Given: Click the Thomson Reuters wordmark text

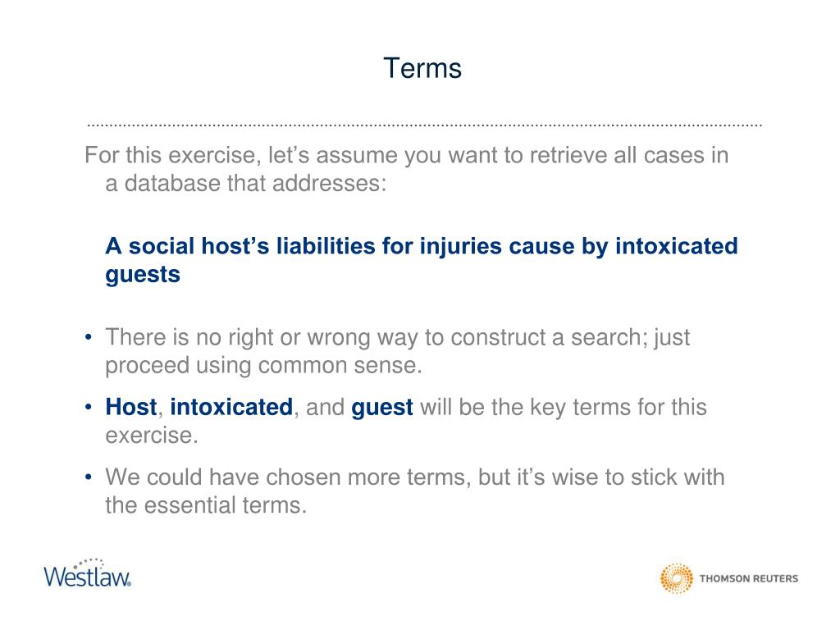Looking at the screenshot, I should pyautogui.click(x=749, y=578).
